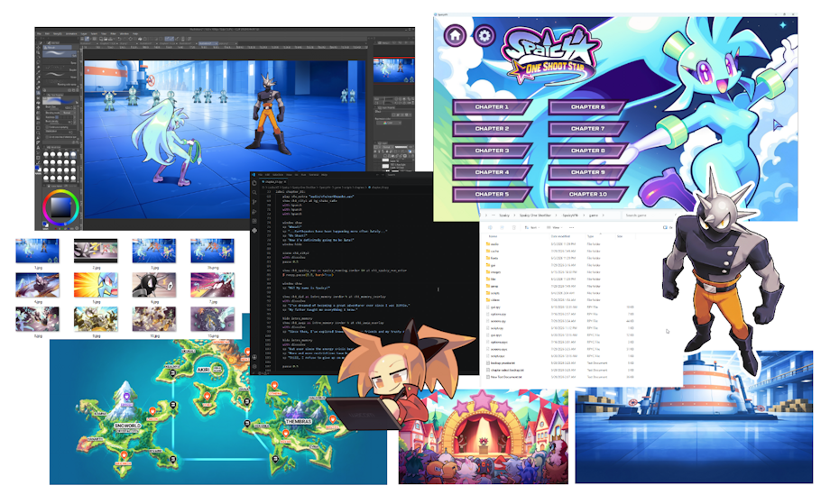Click the Selection menu in VS Code
This screenshot has height=504, width=830.
(x=278, y=175)
